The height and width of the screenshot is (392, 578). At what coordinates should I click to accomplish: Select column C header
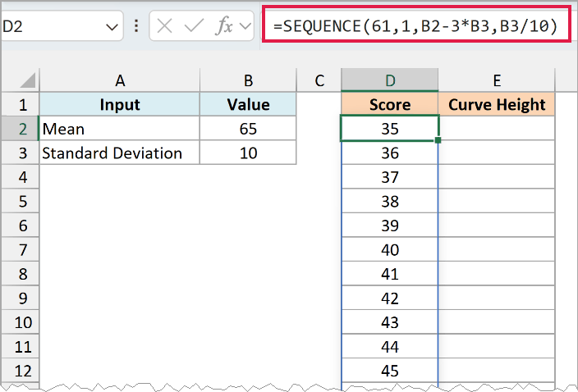[319, 80]
